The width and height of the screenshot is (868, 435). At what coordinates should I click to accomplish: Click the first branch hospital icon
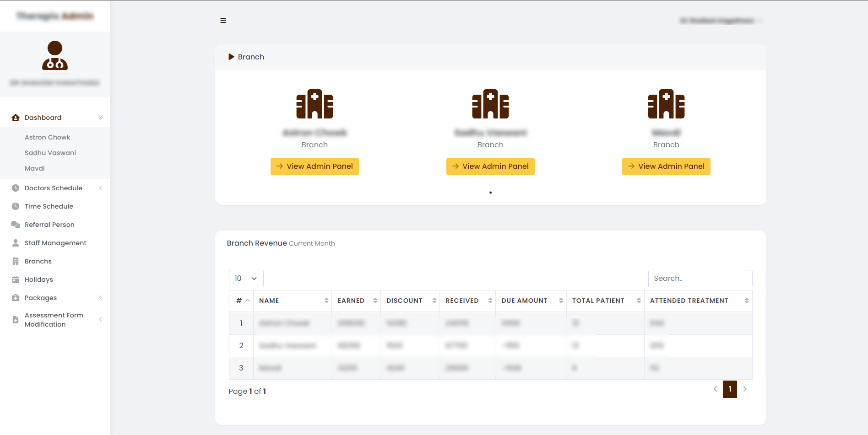315,104
